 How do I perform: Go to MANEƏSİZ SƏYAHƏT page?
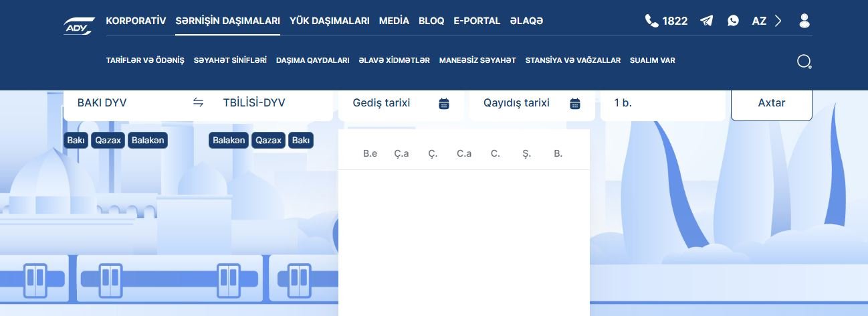pos(477,60)
